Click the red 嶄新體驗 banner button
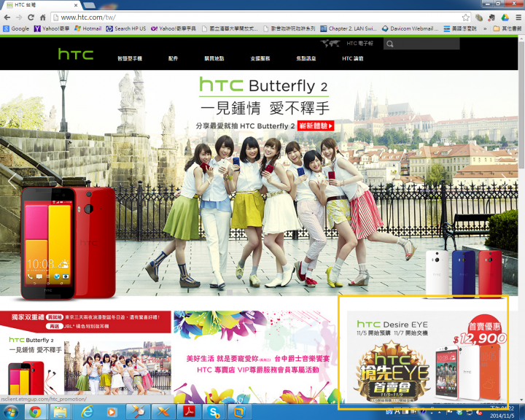The height and width of the screenshot is (420, 525). coord(316,126)
